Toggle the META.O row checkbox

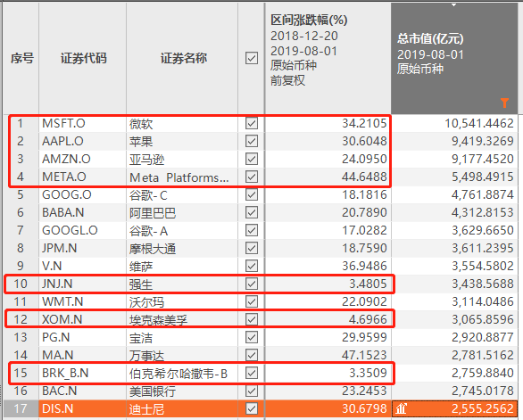pyautogui.click(x=252, y=177)
